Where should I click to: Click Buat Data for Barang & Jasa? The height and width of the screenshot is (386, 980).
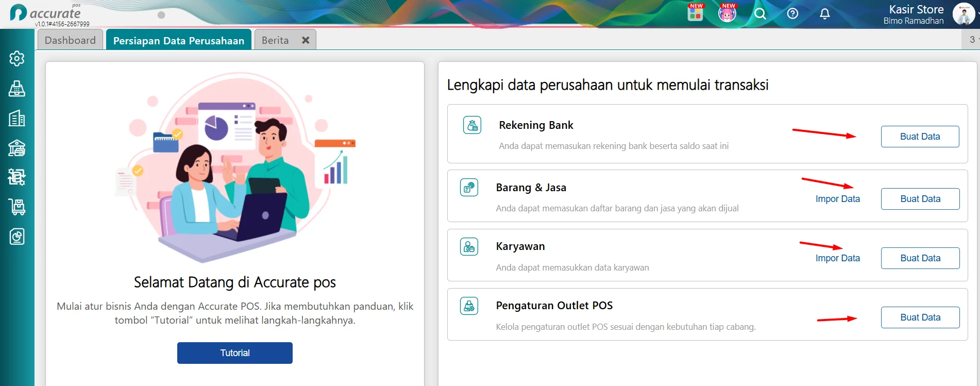(920, 199)
